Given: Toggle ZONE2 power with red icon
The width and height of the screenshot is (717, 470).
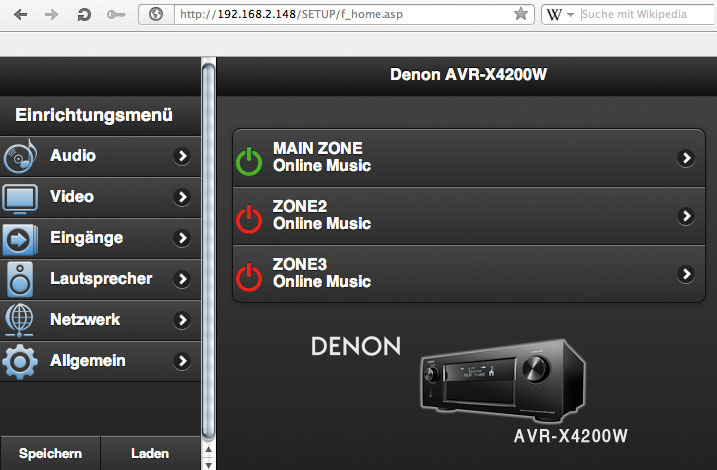Looking at the screenshot, I should (x=249, y=219).
